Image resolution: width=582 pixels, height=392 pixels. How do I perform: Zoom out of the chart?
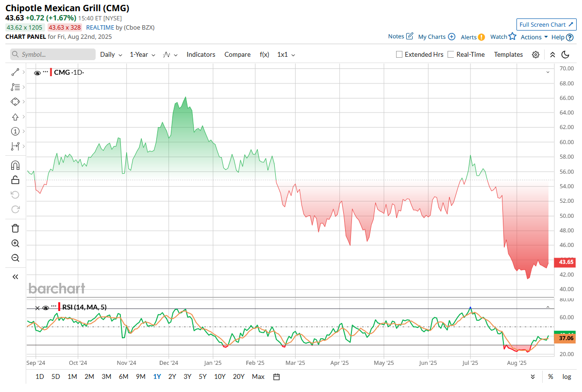(x=15, y=258)
